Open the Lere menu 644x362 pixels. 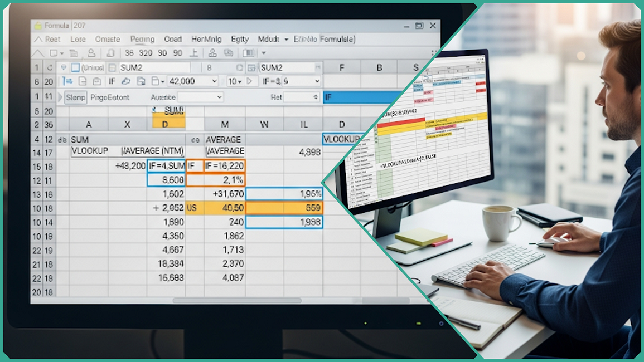pos(78,40)
